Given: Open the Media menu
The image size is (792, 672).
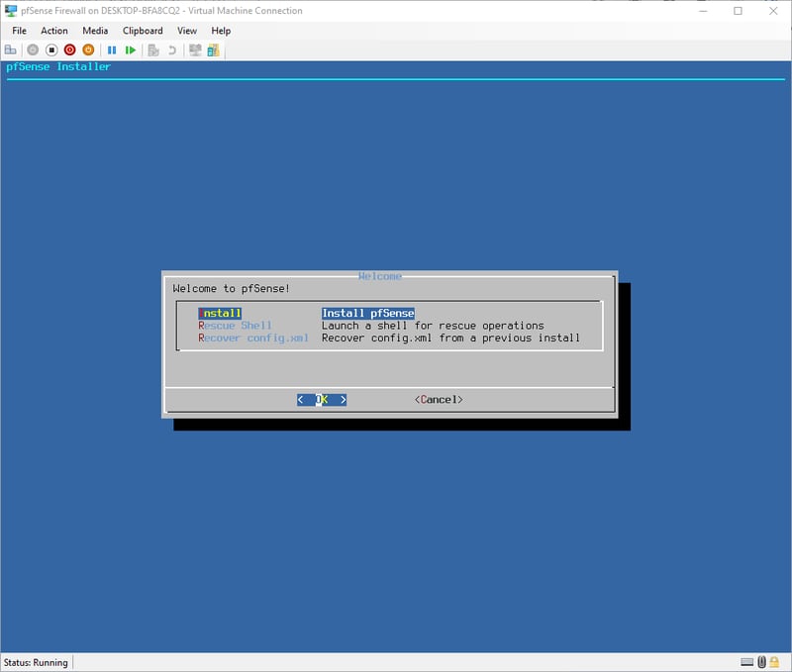Looking at the screenshot, I should 95,31.
